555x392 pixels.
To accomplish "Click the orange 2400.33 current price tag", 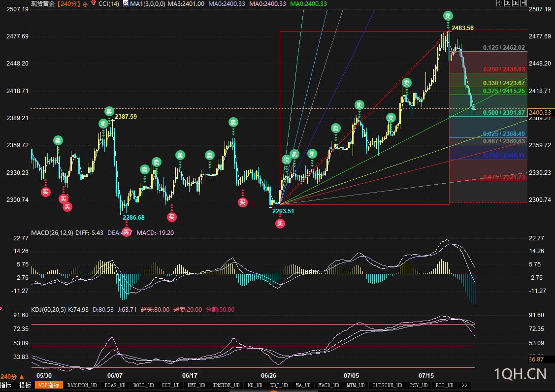I will [540, 112].
